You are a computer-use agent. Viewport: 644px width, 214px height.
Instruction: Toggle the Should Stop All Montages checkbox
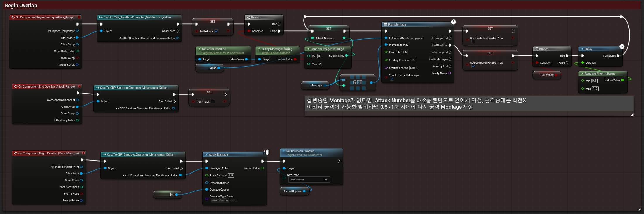(x=392, y=79)
